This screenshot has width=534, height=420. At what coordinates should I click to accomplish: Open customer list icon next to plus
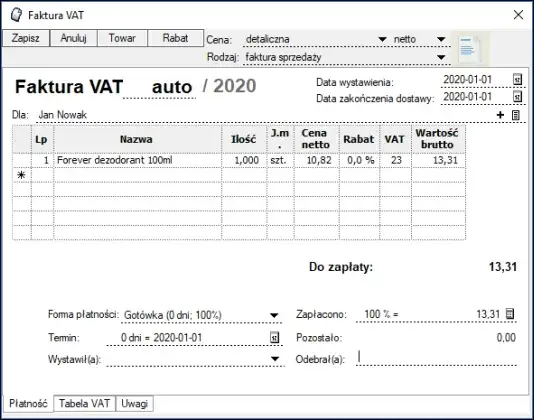[516, 115]
